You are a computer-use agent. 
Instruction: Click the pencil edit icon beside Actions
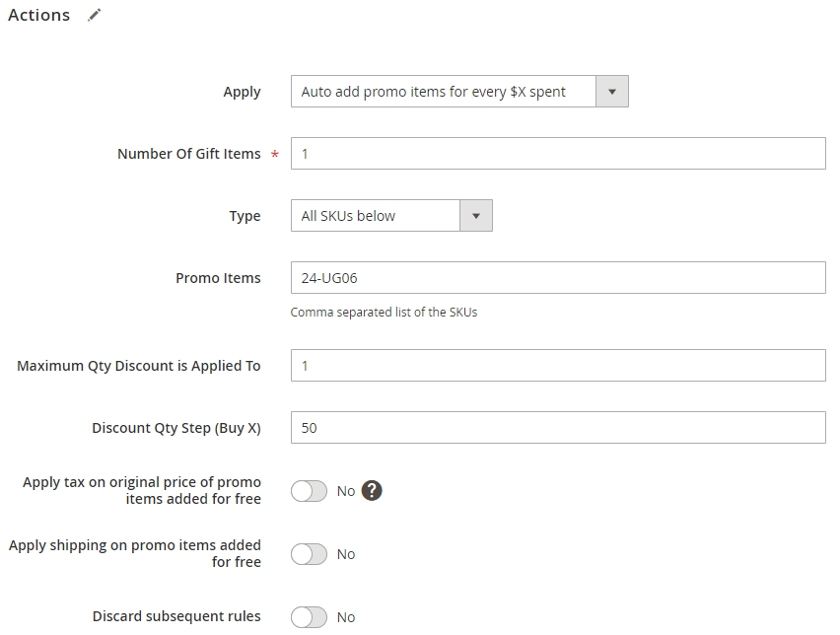95,15
